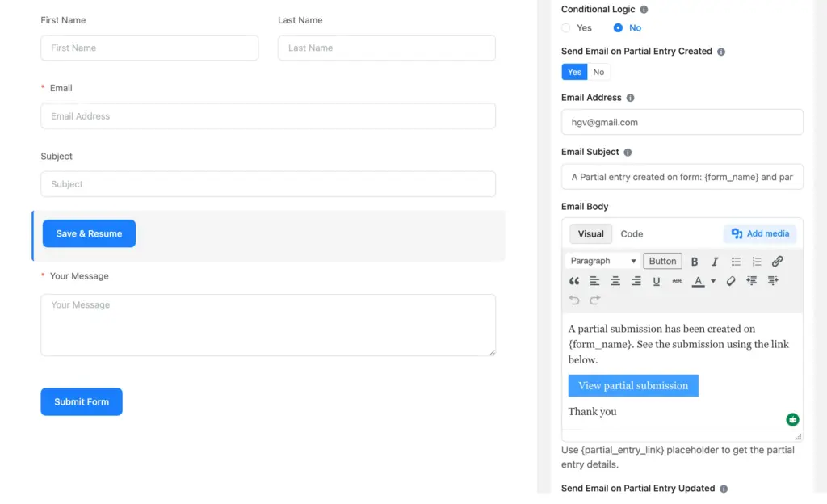Click the Save & Resume button
The image size is (827, 504).
[89, 233]
